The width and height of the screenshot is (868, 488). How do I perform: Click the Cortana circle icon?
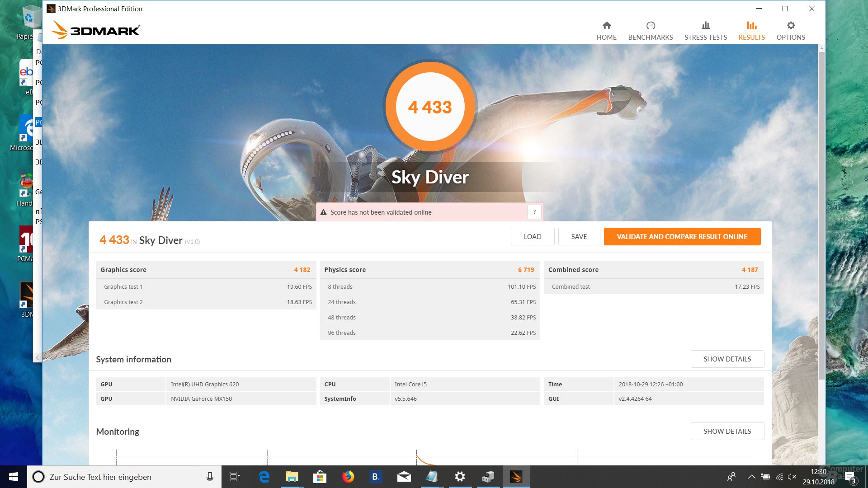[x=38, y=477]
